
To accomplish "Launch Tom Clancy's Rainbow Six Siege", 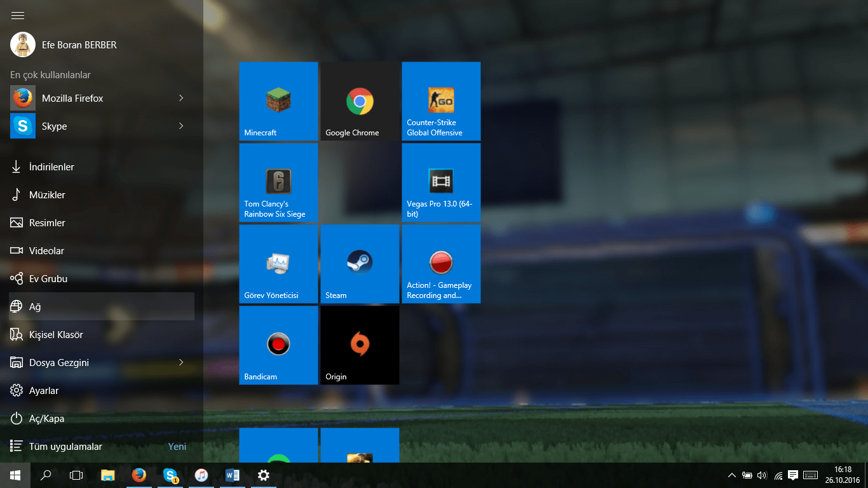I will pos(278,182).
